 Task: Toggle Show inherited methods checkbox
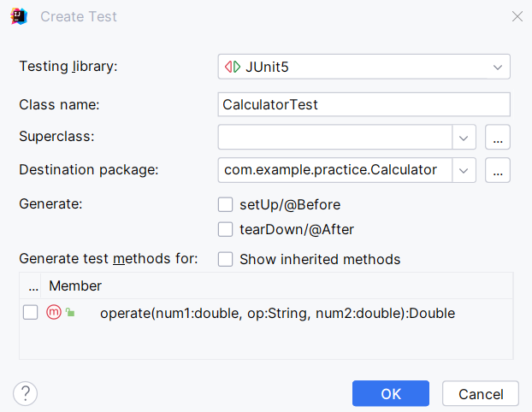(x=226, y=259)
